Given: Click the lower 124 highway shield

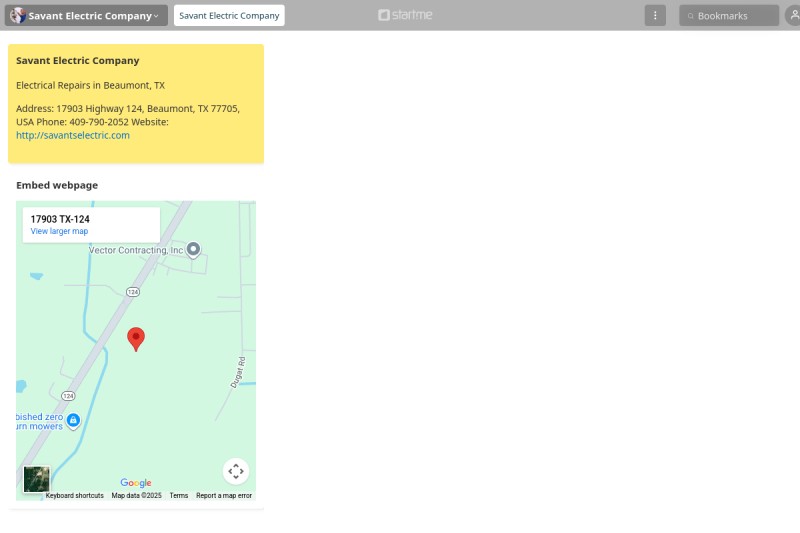Looking at the screenshot, I should pyautogui.click(x=68, y=396).
